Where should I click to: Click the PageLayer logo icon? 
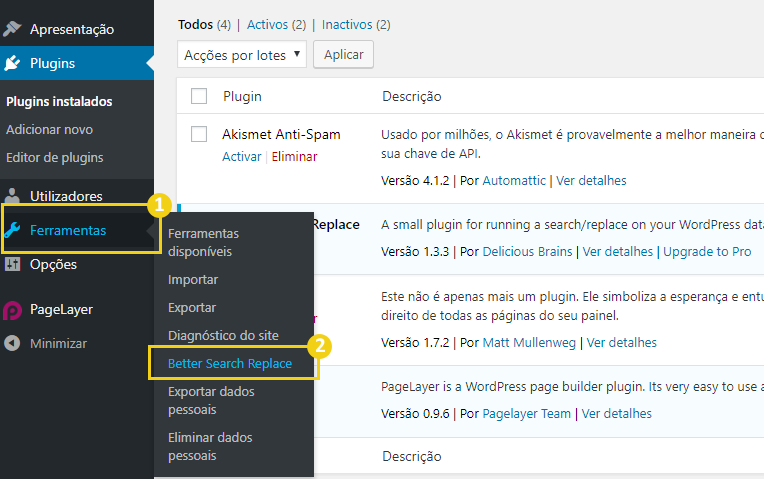tap(12, 309)
